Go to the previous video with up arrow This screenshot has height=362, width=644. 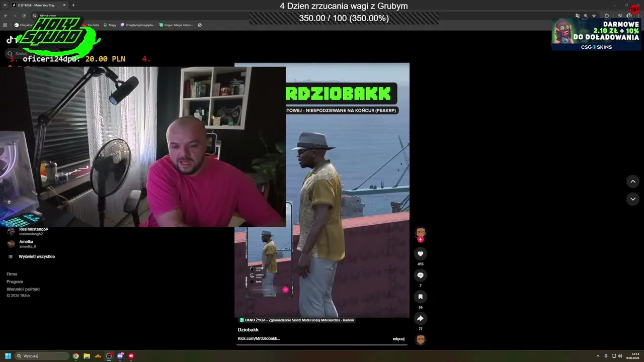633,182
